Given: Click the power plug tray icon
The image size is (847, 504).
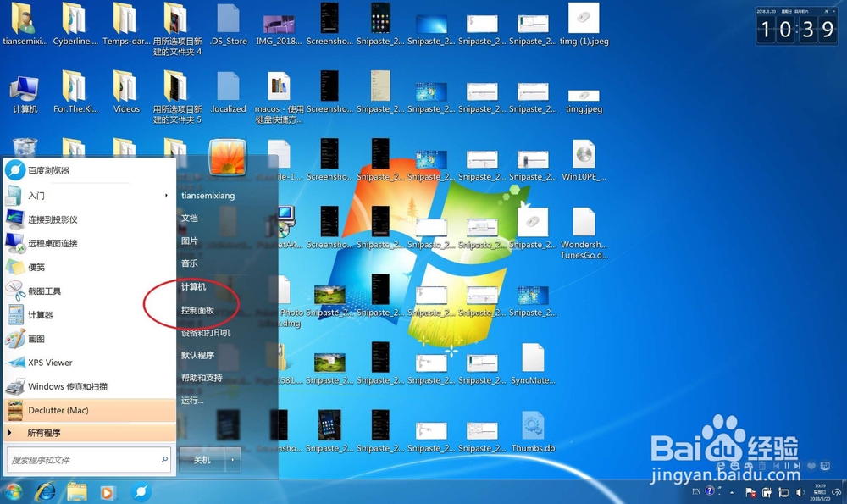Looking at the screenshot, I should (767, 492).
